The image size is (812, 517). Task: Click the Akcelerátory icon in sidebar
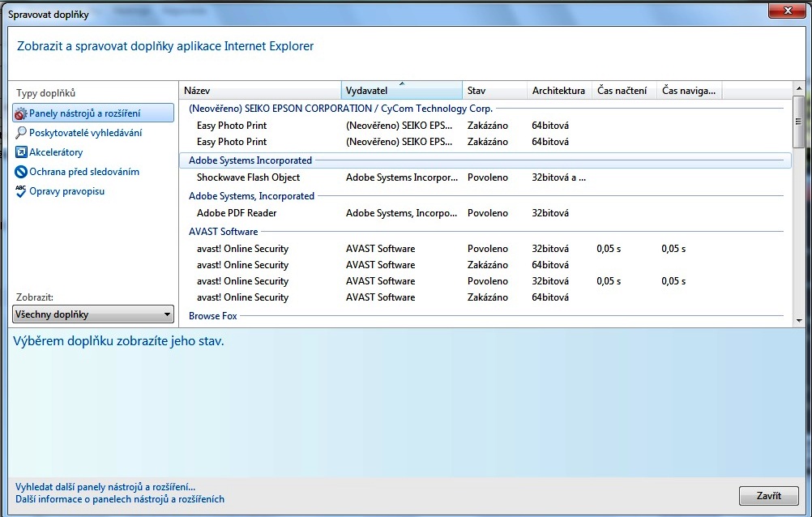click(21, 152)
